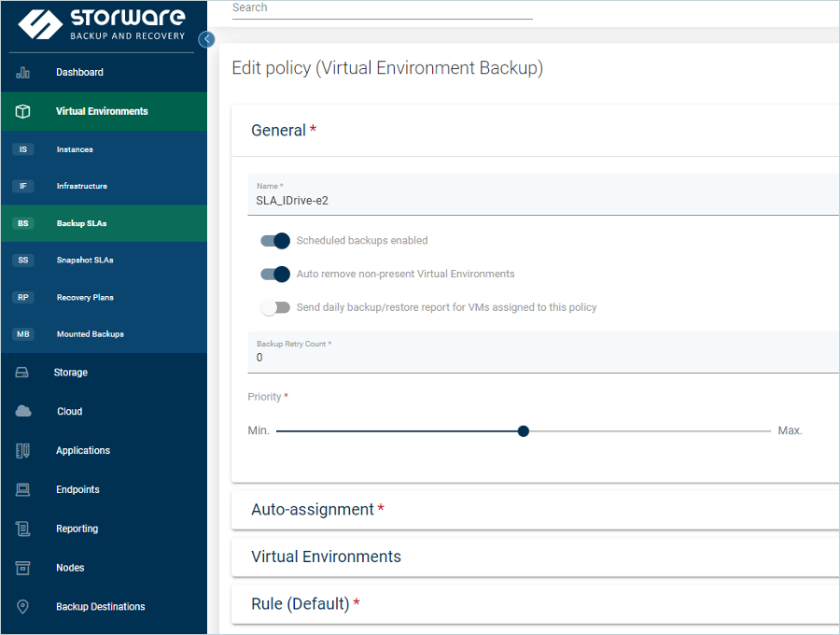This screenshot has height=635, width=840.
Task: Open Virtual Environments menu section
Action: (102, 111)
